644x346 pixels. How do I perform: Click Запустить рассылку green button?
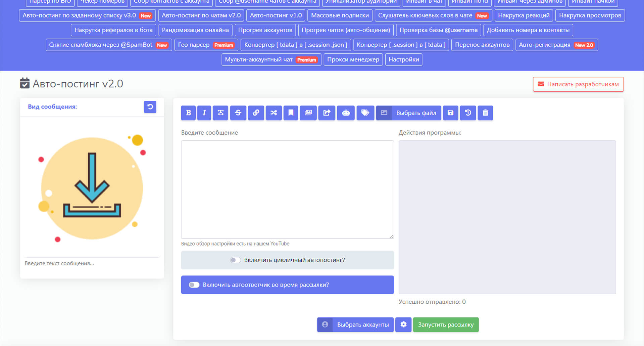446,325
